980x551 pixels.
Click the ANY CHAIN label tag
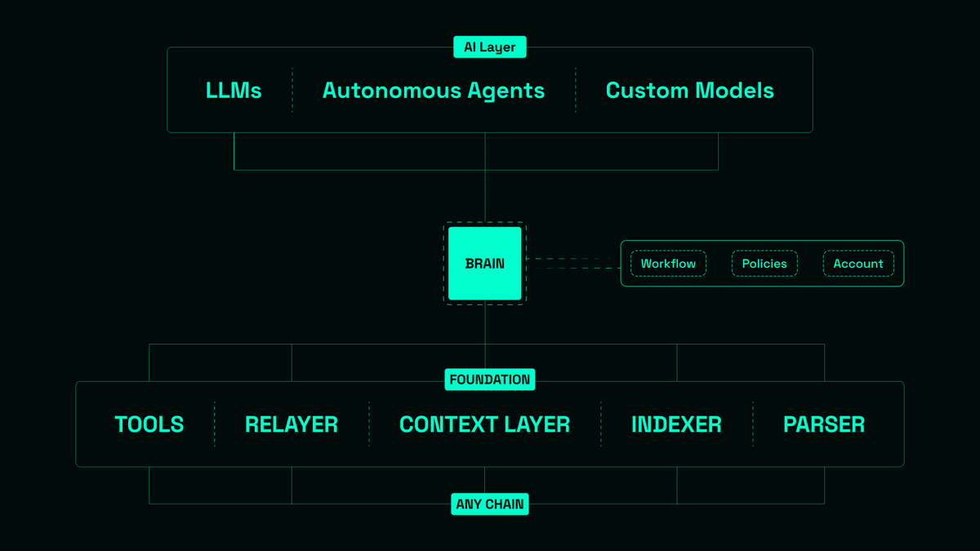pyautogui.click(x=490, y=504)
